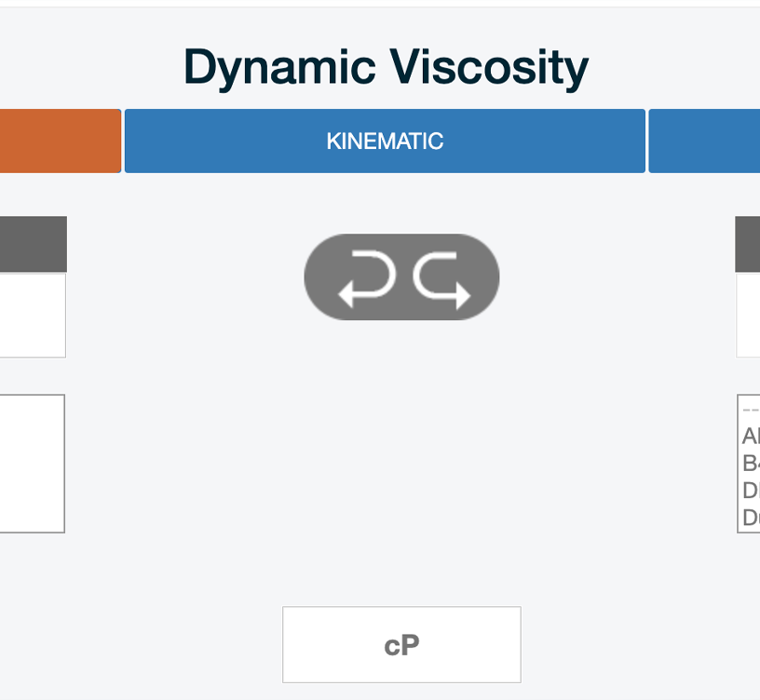This screenshot has height=700, width=760.
Task: Click inside the right fluid selection list
Action: [750, 463]
